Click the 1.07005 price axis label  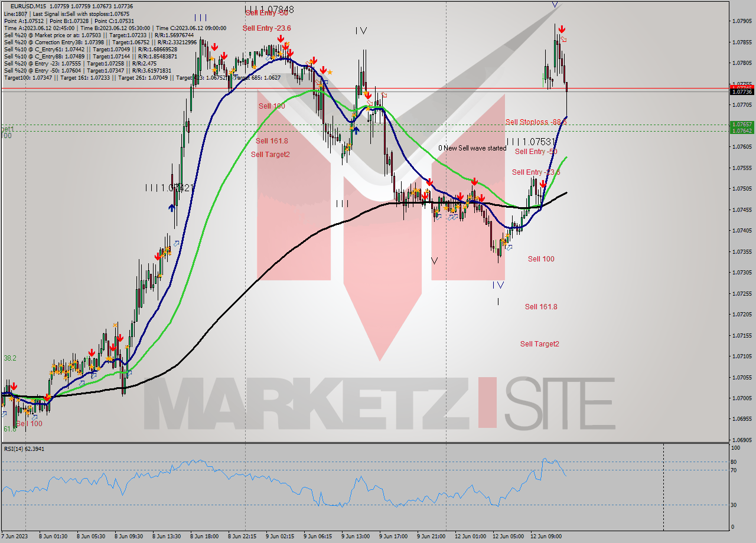[742, 398]
